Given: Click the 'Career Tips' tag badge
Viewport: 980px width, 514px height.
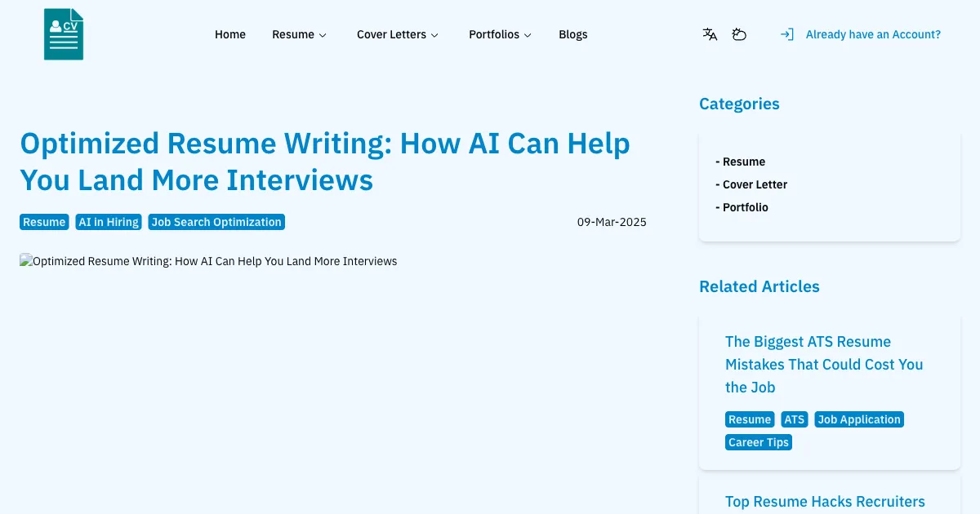Looking at the screenshot, I should (758, 442).
